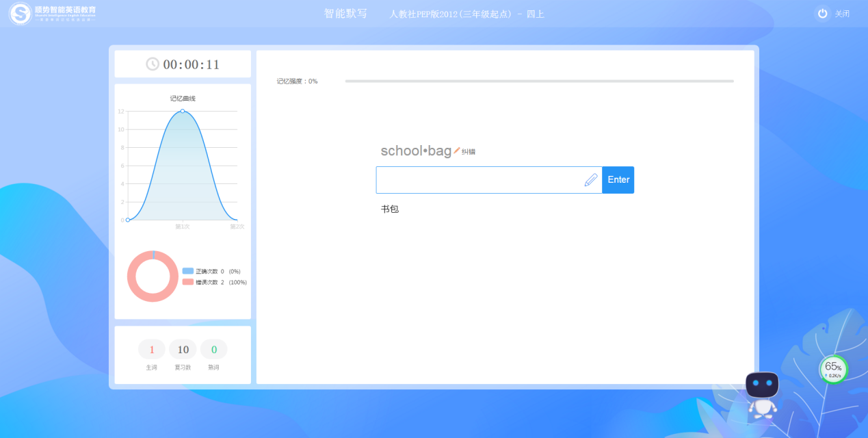Toggle the blue 正确次数 legend swatch
868x438 pixels.
pos(188,272)
